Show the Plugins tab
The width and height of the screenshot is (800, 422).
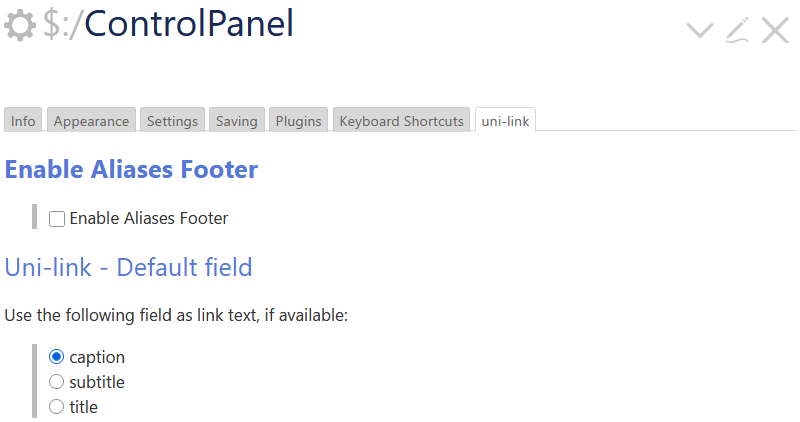[x=298, y=121]
